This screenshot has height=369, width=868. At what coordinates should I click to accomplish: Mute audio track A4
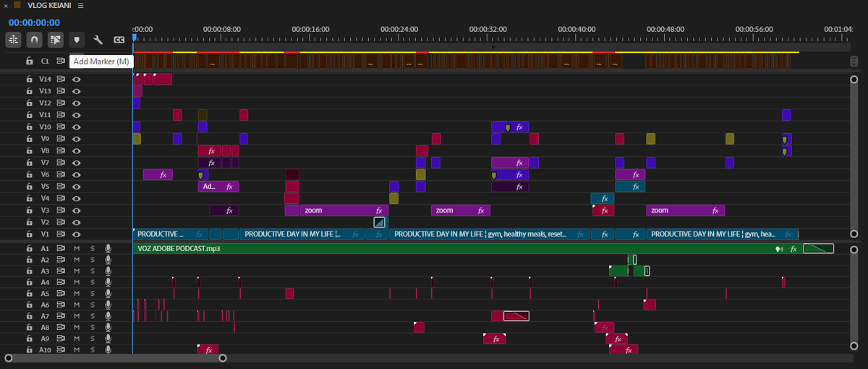click(x=77, y=282)
